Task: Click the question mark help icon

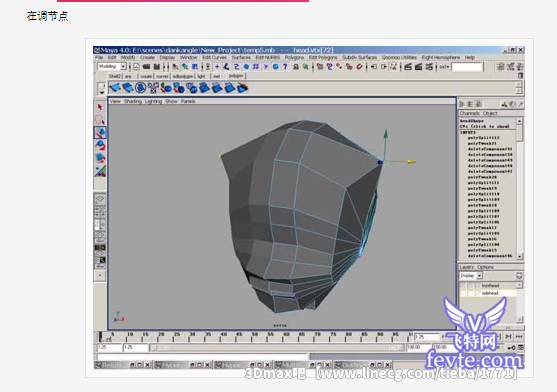Action: 285,66
